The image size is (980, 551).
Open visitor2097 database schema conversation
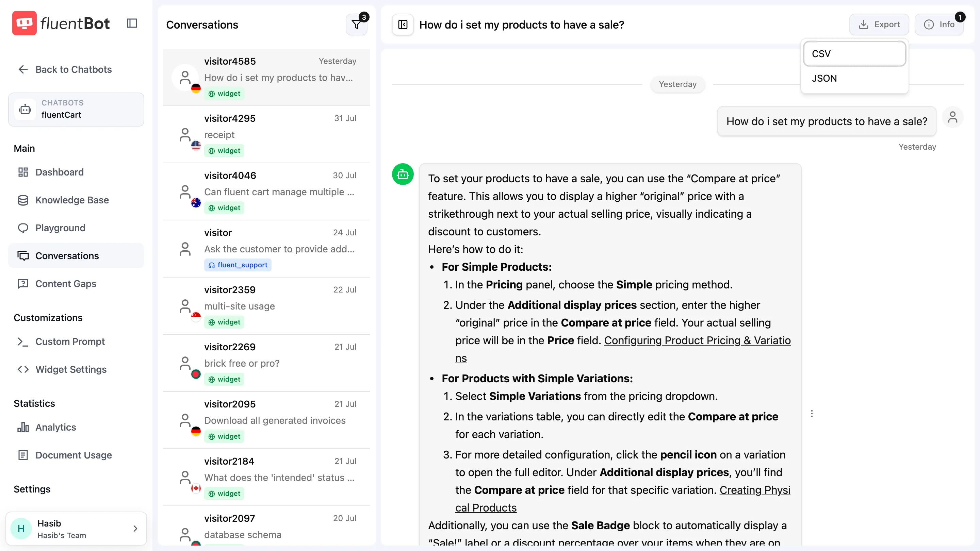[267, 527]
